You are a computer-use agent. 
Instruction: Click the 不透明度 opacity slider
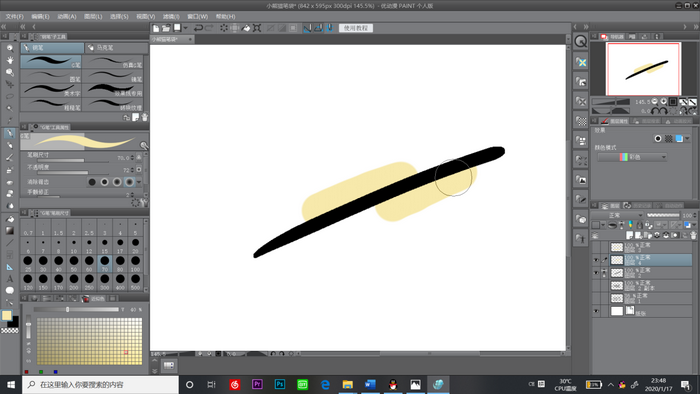click(74, 173)
